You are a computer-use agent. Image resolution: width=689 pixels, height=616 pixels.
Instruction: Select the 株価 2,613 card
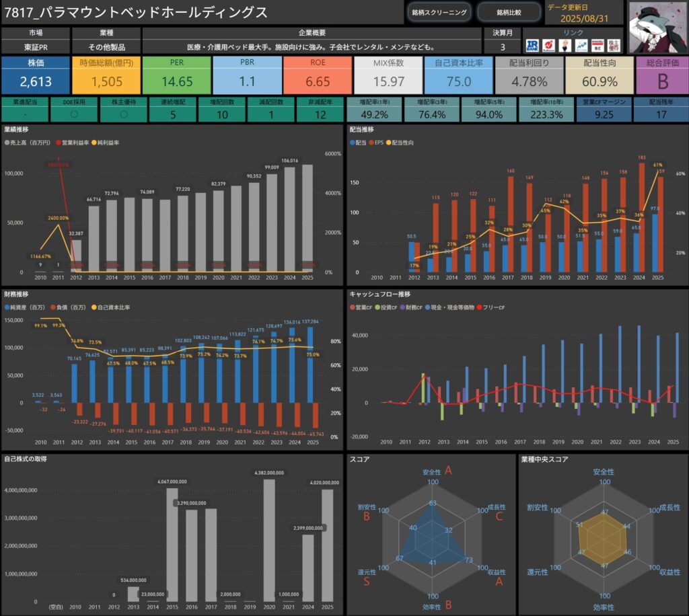(x=36, y=75)
